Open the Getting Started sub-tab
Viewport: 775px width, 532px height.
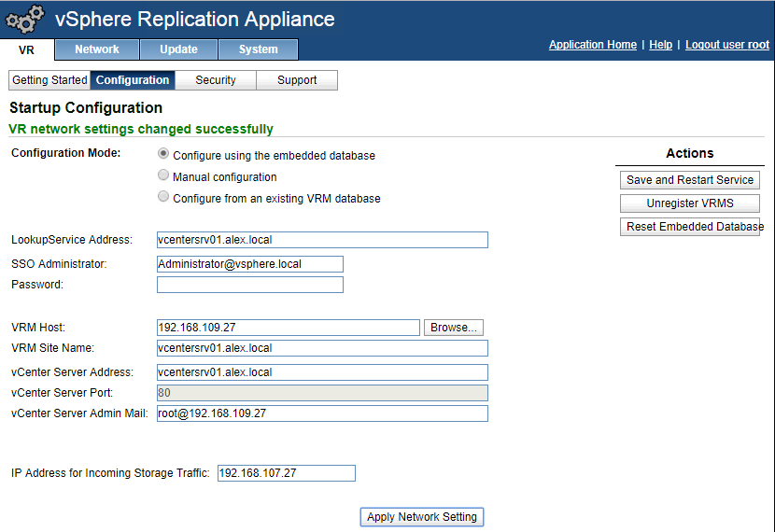[x=49, y=80]
